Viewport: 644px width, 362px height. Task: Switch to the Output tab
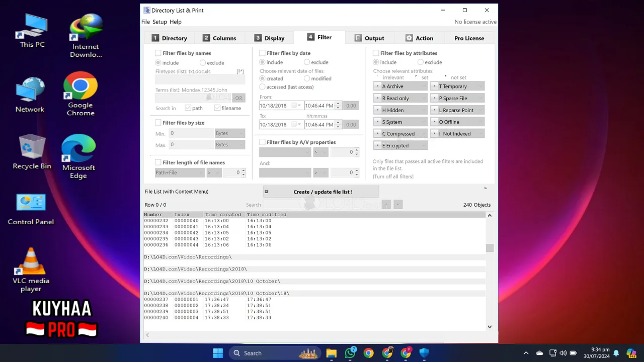click(x=369, y=38)
